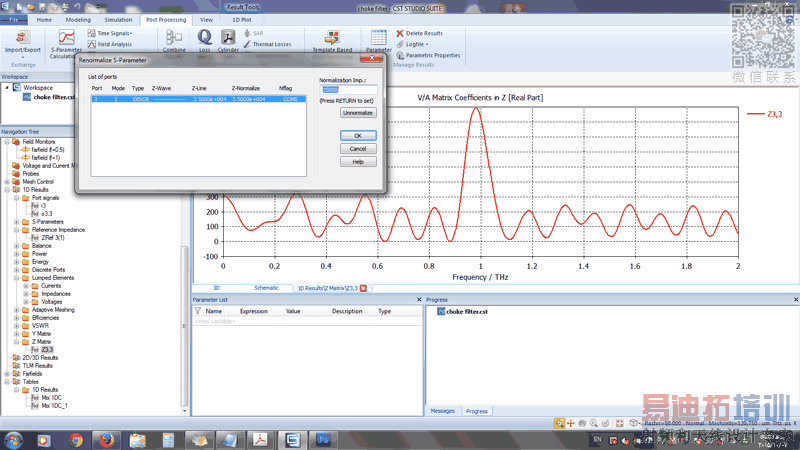Open Loss and Q calculation
This screenshot has height=450, width=800.
205,41
